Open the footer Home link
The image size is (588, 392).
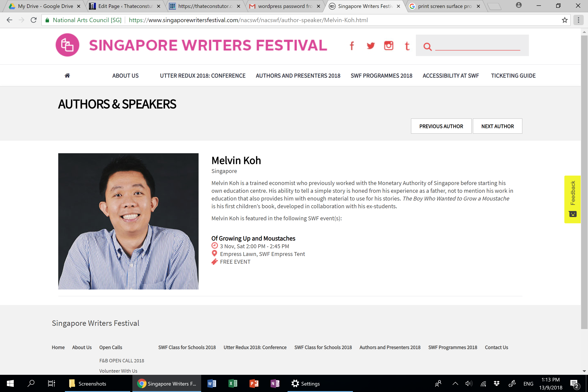58,347
